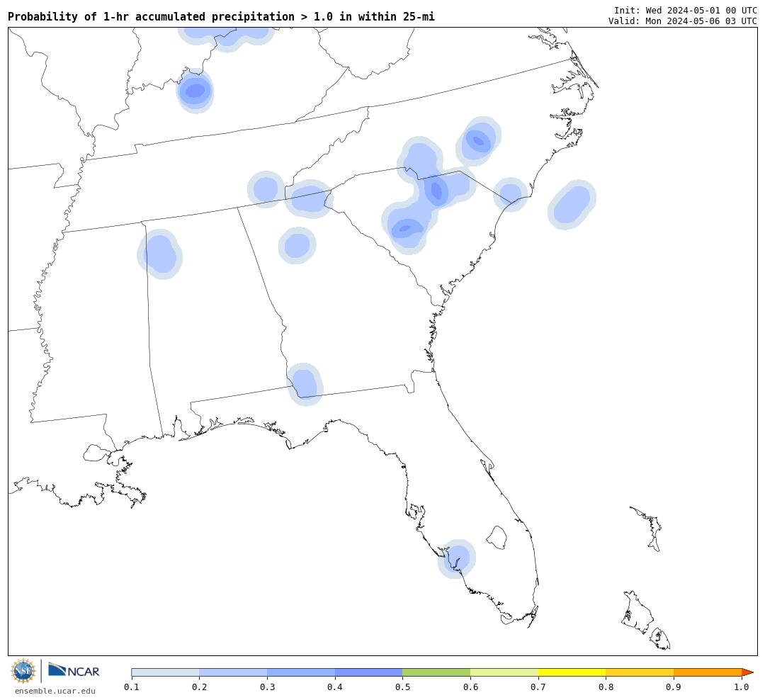Click the dark blue blob in Kentucky
The height and width of the screenshot is (700, 765).
[x=195, y=91]
